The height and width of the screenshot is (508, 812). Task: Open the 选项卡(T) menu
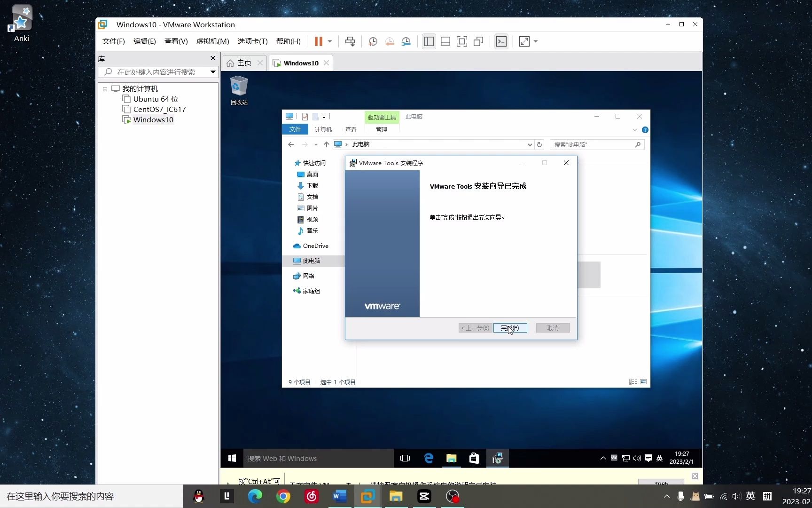(252, 41)
